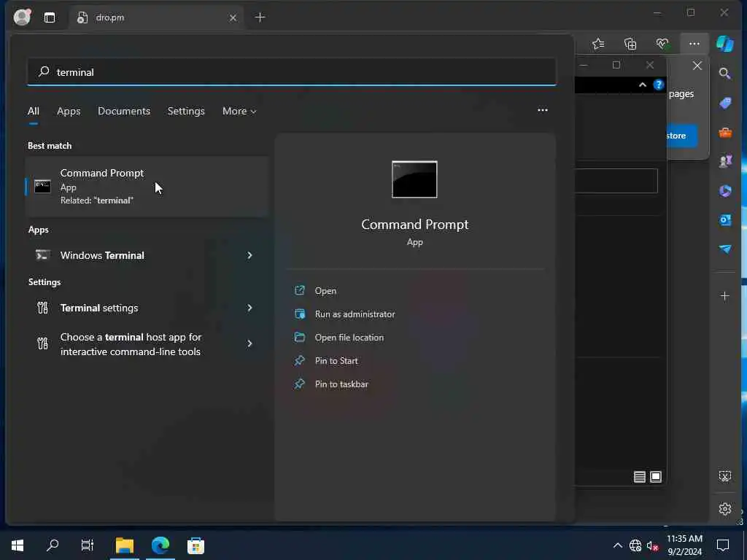The width and height of the screenshot is (747, 560).
Task: Open File Explorer from taskbar
Action: tap(124, 545)
